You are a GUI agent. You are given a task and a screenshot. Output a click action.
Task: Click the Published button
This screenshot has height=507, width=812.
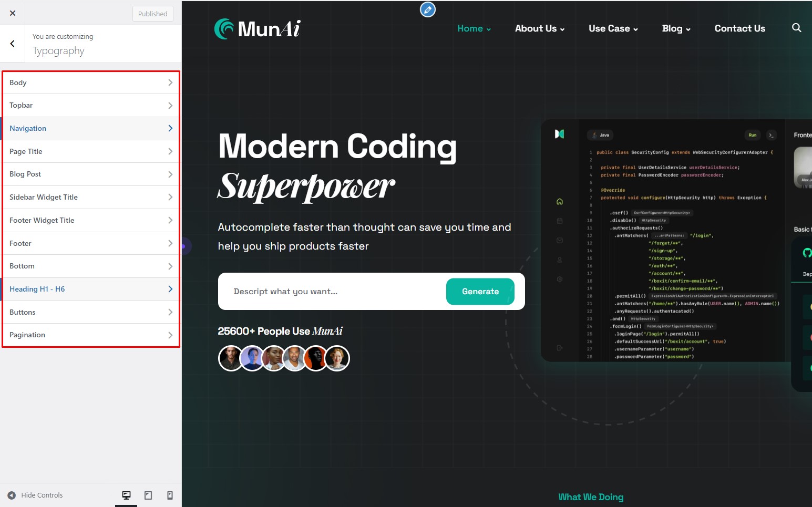[x=152, y=14]
